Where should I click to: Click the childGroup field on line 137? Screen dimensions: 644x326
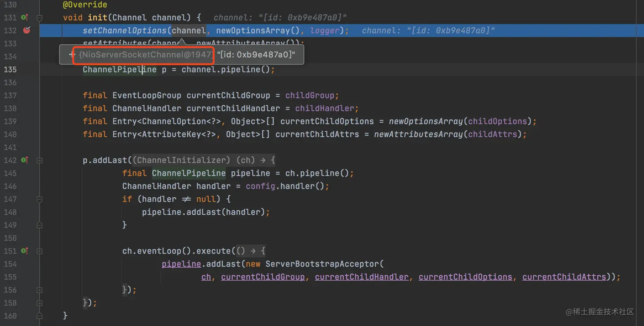click(310, 95)
